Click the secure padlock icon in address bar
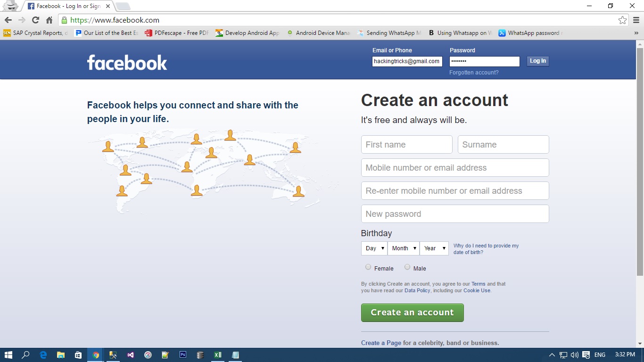Screen dimensions: 644x362 pos(64,20)
